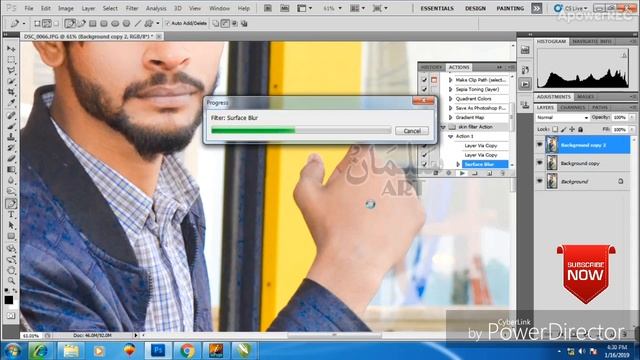Select the Hand tool
The image size is (640, 360).
pyautogui.click(x=11, y=270)
